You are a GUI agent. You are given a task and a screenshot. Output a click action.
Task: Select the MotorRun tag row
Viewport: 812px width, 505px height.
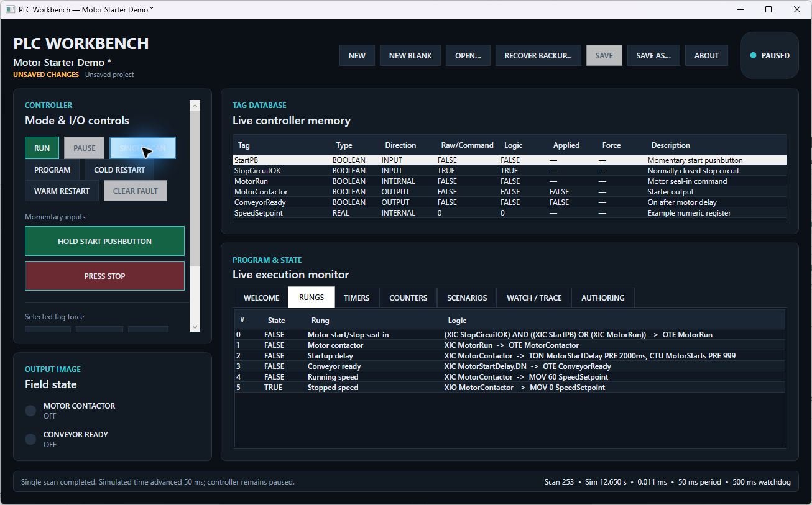pos(510,181)
